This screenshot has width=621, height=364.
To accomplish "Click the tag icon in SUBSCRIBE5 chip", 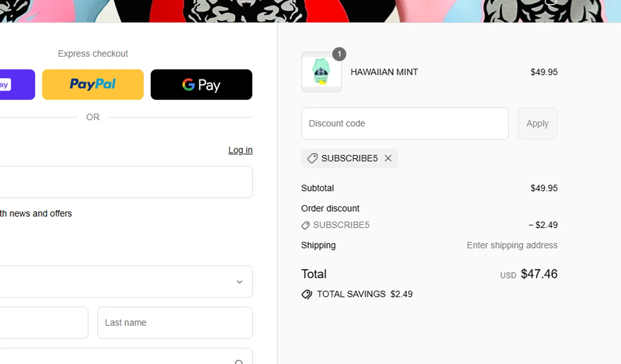I will click(312, 158).
